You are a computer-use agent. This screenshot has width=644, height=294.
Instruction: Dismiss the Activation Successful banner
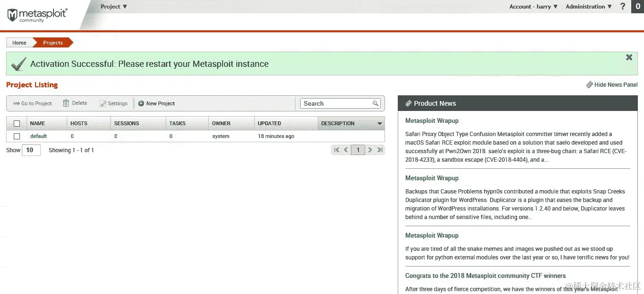click(x=629, y=57)
